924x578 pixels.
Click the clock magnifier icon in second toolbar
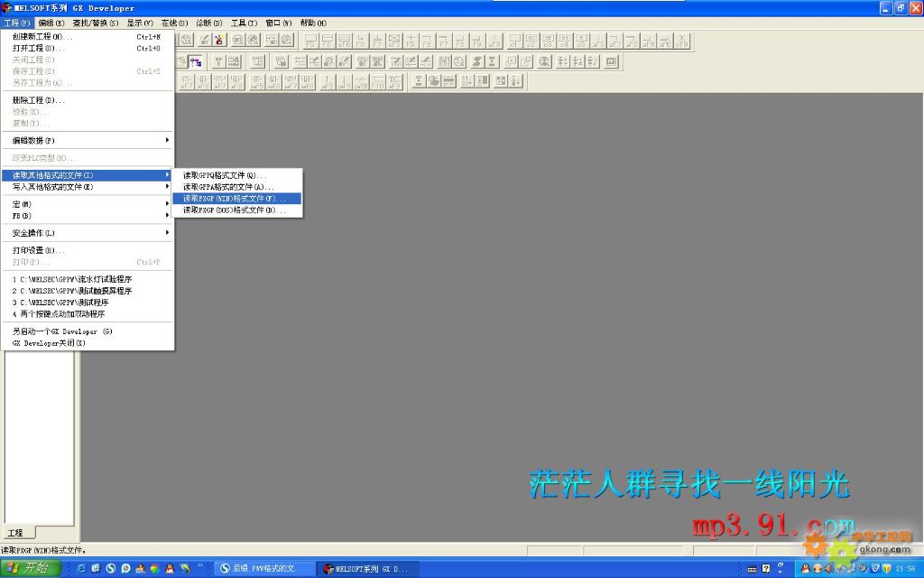click(x=459, y=61)
